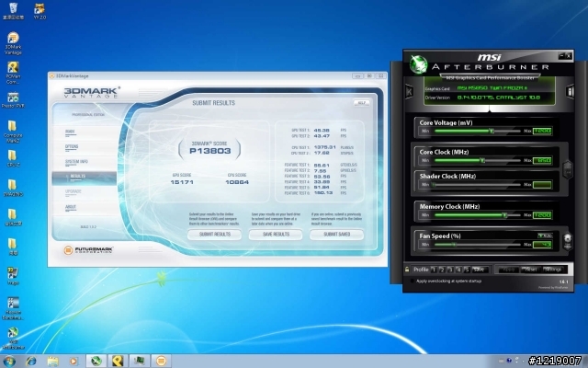Open the Recycle Bin desktop icon

13,10
